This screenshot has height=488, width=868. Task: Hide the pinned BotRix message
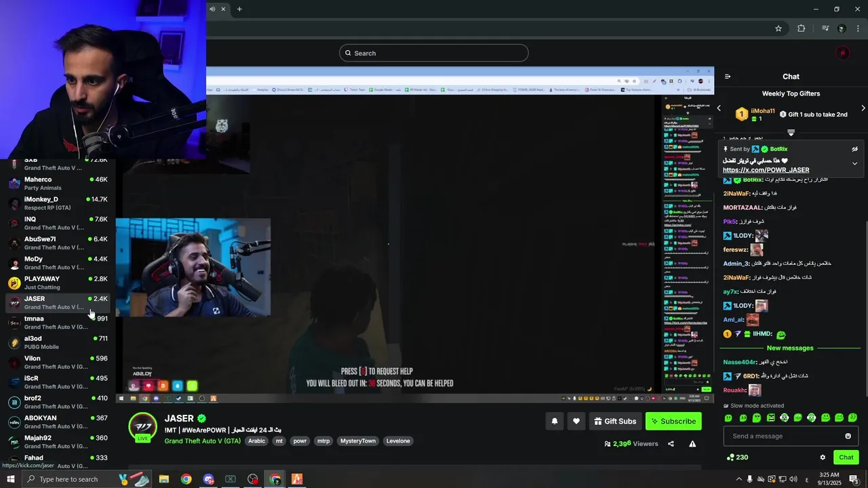[854, 149]
